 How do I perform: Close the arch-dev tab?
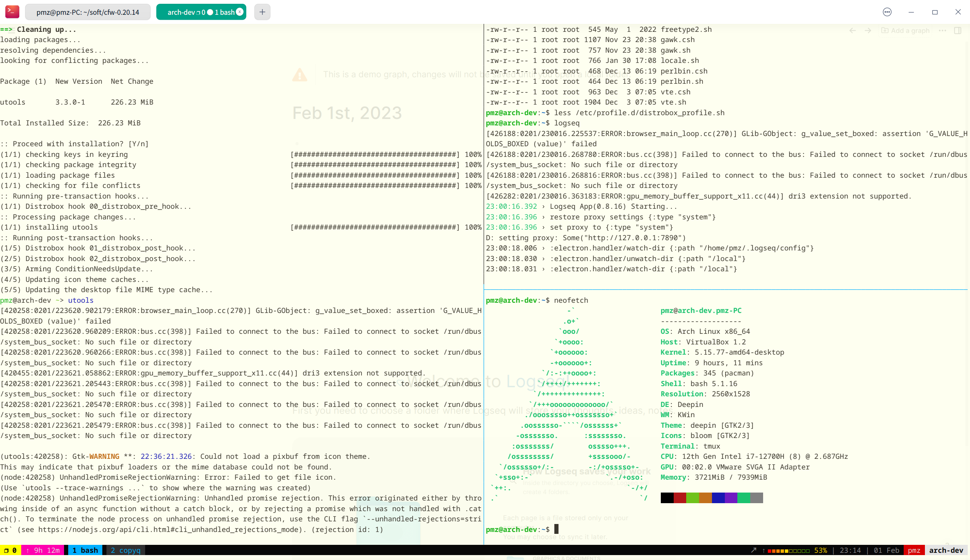click(x=239, y=12)
